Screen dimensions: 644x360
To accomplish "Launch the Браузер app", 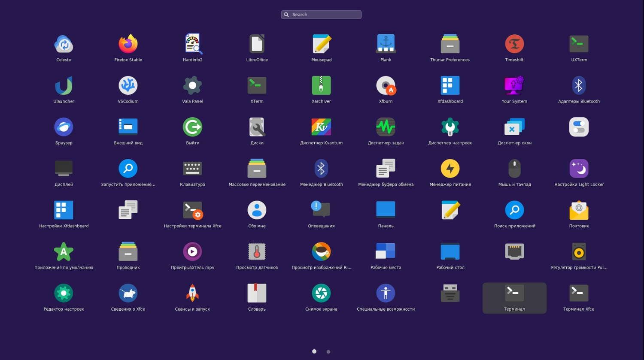I will pyautogui.click(x=64, y=127).
